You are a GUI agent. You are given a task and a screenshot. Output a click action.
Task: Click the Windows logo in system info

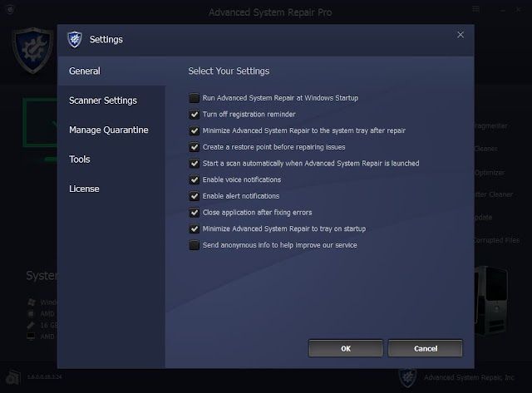[x=32, y=302]
